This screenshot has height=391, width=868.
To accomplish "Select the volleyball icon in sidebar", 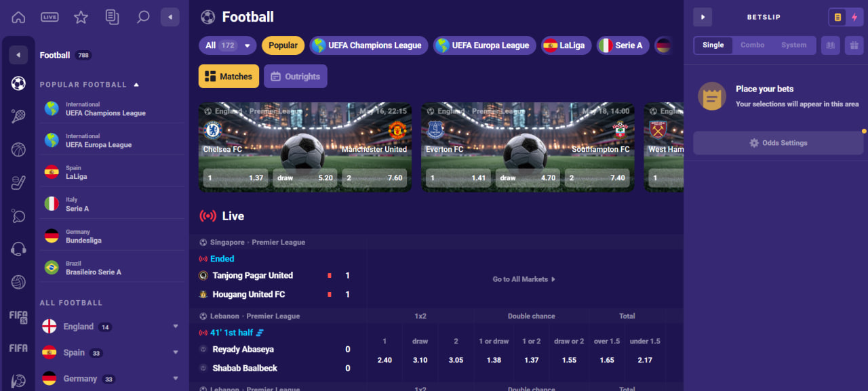I will (18, 282).
